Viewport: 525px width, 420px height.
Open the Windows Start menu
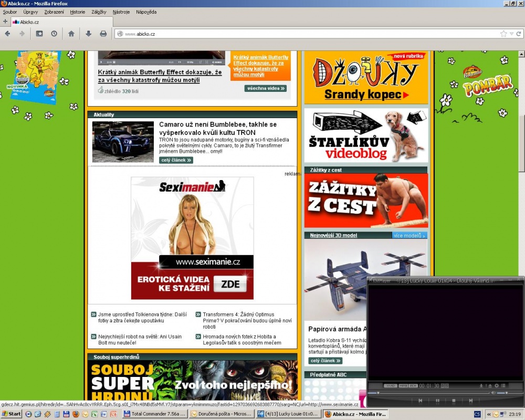[x=11, y=414]
